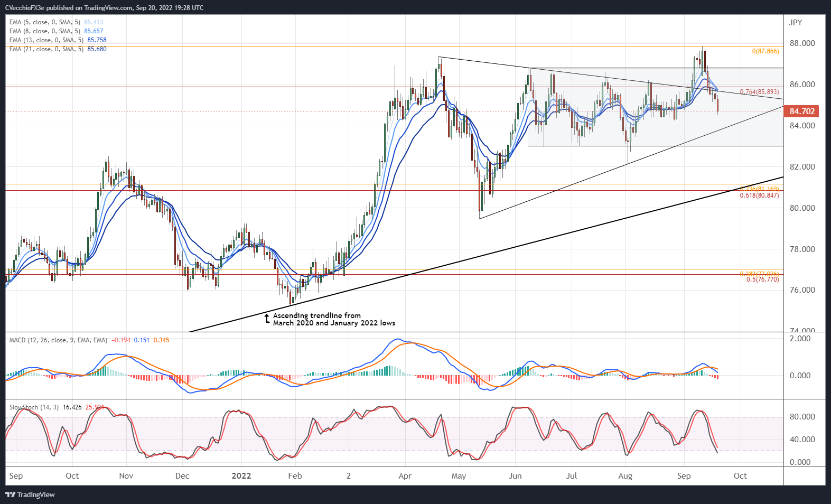Select the Fibonacci label 0.5(76.770)
Viewport: 831px width, 504px height.
(x=762, y=279)
